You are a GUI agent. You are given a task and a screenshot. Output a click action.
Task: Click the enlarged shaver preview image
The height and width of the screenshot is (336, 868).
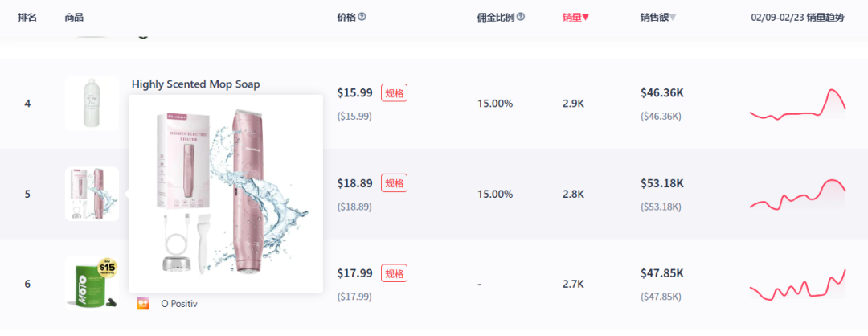pyautogui.click(x=226, y=194)
